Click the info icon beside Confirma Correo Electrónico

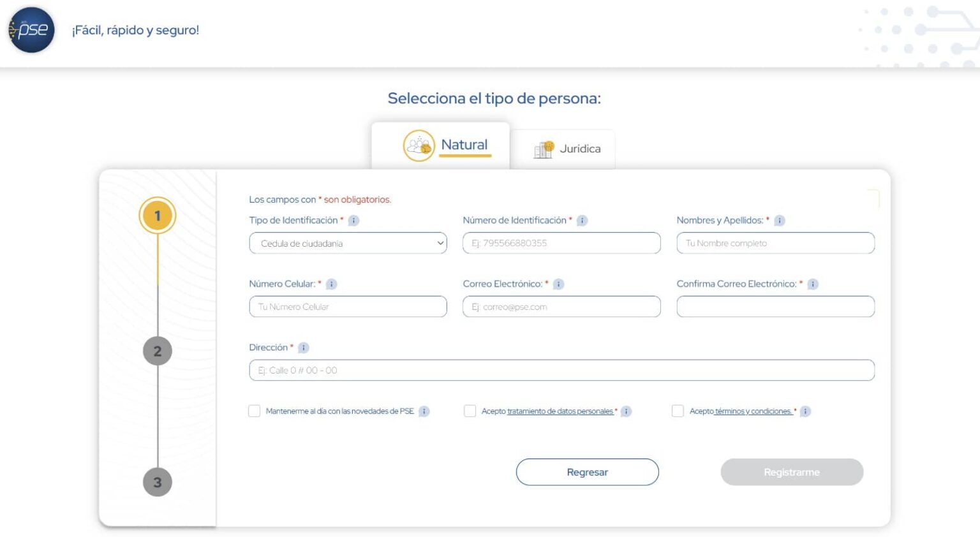813,284
